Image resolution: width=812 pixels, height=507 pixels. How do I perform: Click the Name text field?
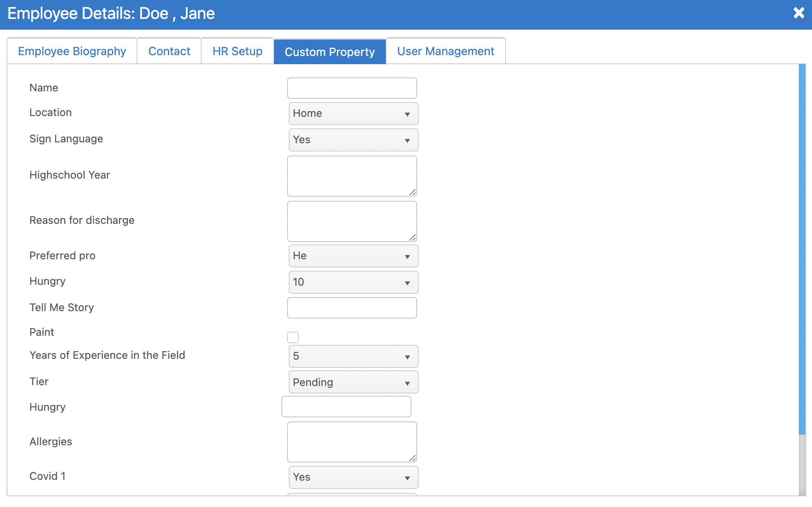click(x=352, y=88)
